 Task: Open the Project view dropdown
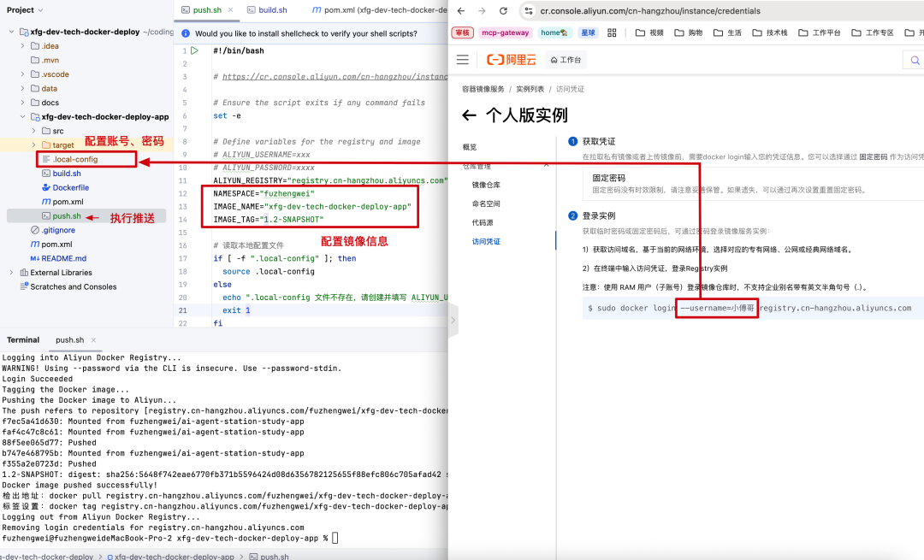pos(25,10)
